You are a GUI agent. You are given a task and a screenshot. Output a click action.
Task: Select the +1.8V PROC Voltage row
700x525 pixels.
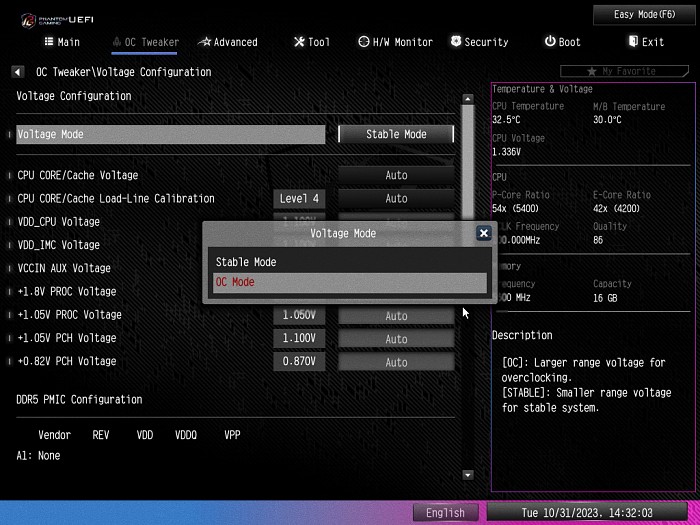pyautogui.click(x=67, y=292)
